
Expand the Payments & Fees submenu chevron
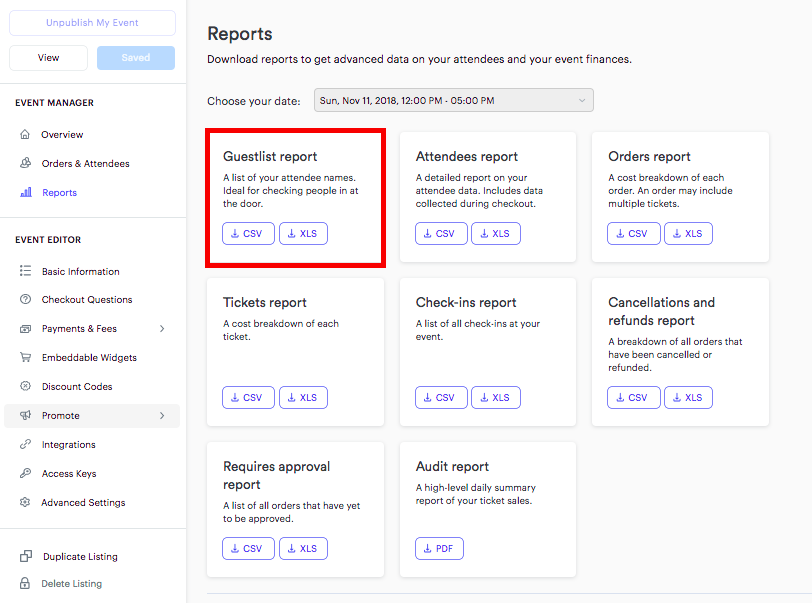click(162, 328)
